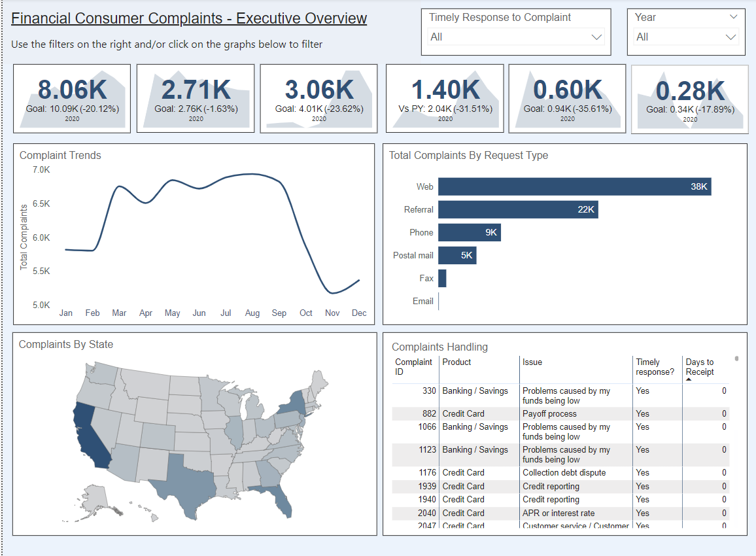Screen dimensions: 756x556
Task: Select the 0.60K KPI card
Action: click(x=567, y=98)
